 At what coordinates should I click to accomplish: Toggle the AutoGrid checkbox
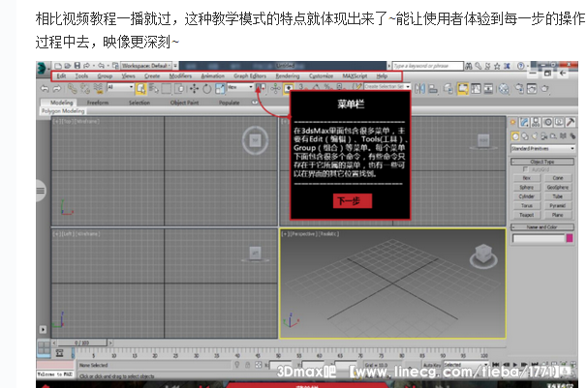pyautogui.click(x=525, y=169)
